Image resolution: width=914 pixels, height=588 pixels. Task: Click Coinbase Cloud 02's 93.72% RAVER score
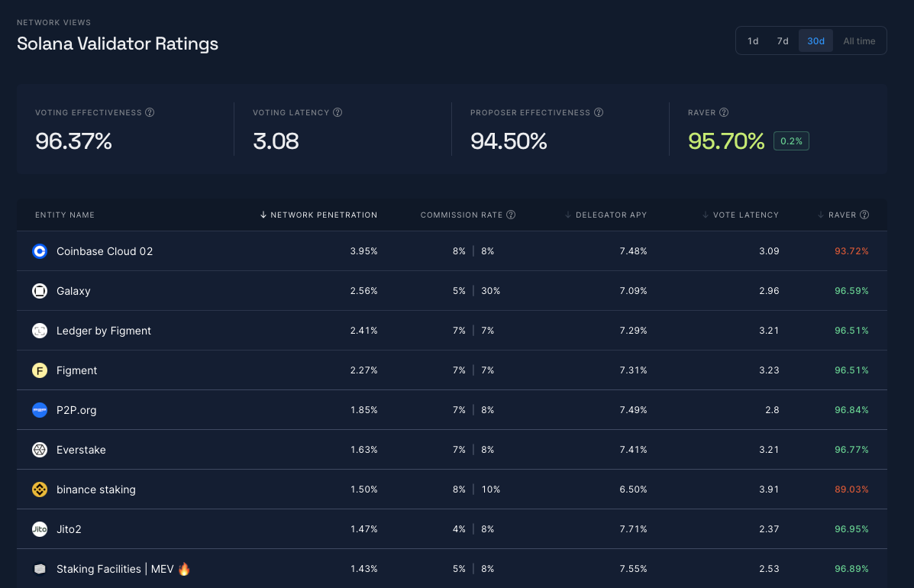point(851,251)
